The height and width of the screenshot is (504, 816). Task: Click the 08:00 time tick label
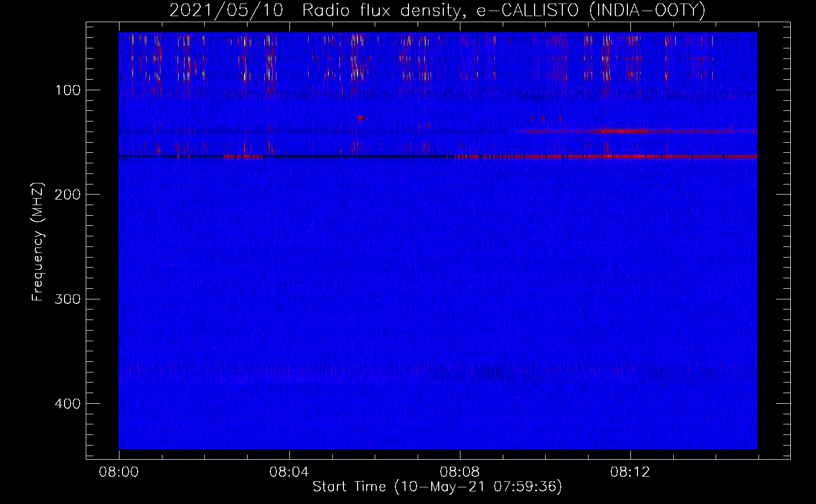119,472
